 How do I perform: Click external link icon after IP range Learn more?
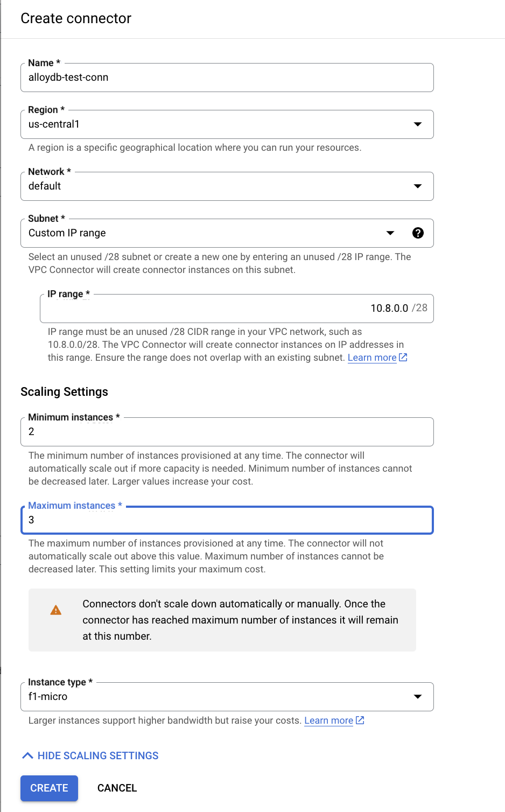click(403, 358)
